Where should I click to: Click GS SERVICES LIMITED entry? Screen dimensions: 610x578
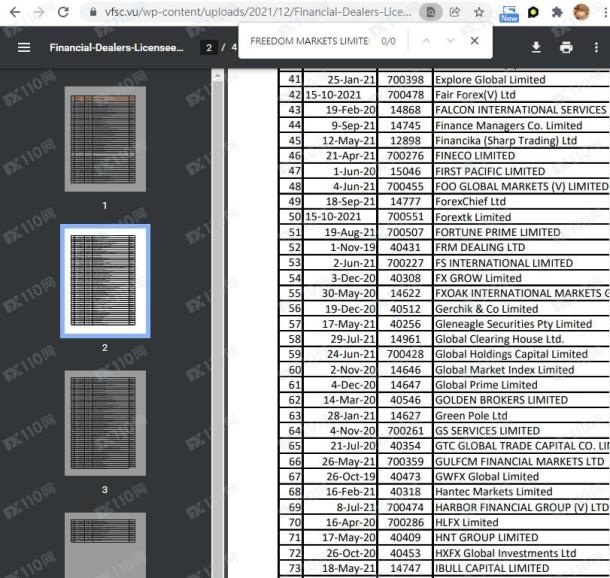click(487, 431)
